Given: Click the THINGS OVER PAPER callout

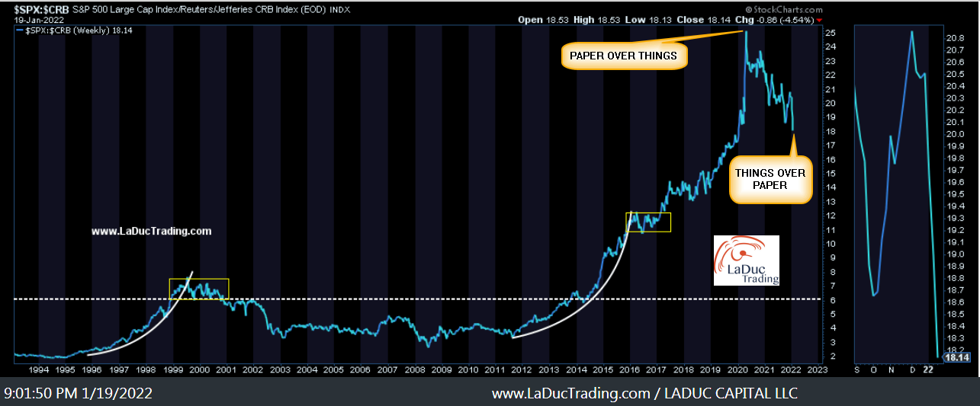Looking at the screenshot, I should (x=770, y=179).
